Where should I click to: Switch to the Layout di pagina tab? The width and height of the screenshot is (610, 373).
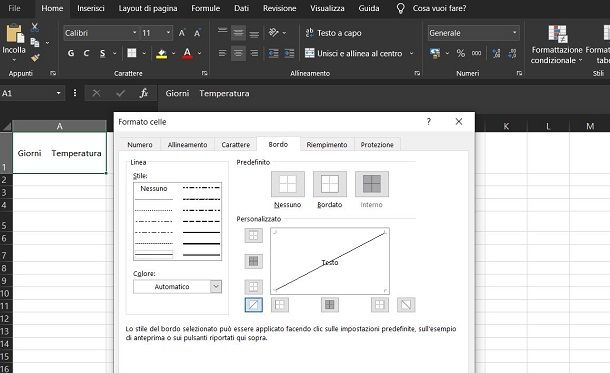pos(148,8)
